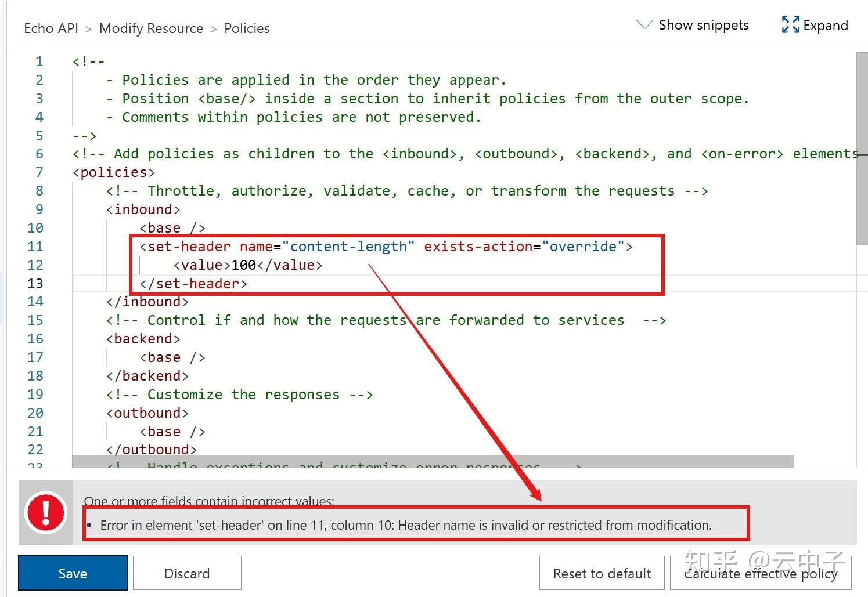
Task: Click the set-header element on line 11
Action: coord(186,246)
